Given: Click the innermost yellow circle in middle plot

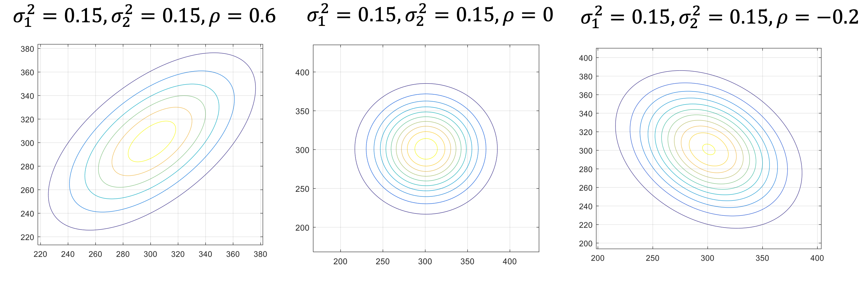Looking at the screenshot, I should coord(437,149).
